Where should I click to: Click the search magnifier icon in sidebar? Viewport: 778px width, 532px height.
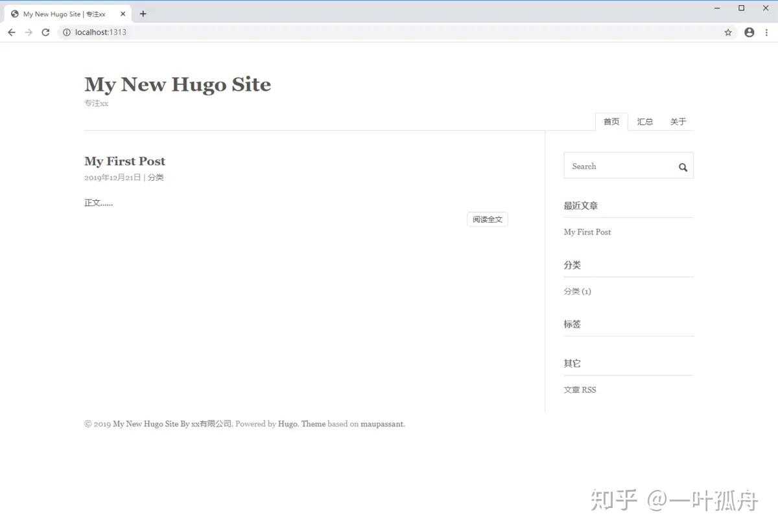click(683, 167)
